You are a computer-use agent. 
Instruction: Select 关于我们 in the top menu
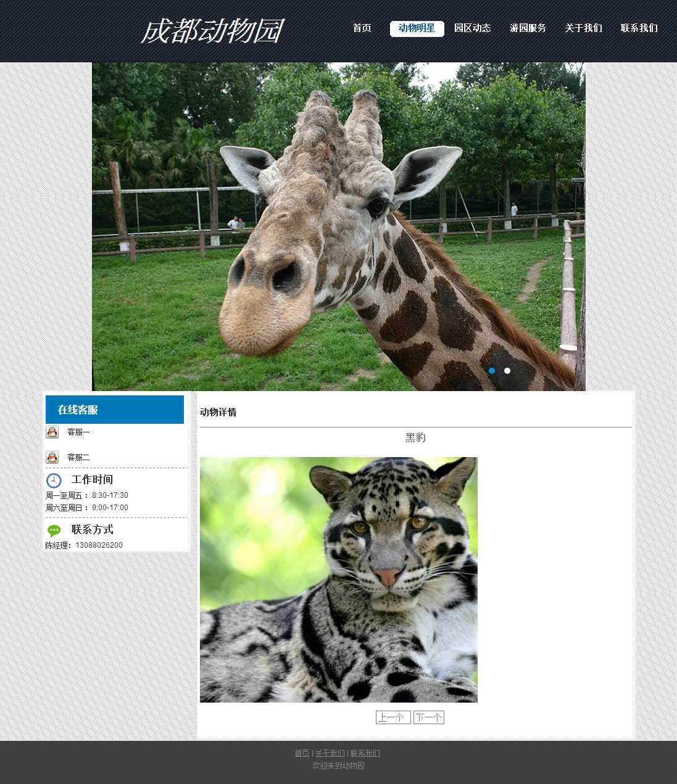[x=583, y=28]
